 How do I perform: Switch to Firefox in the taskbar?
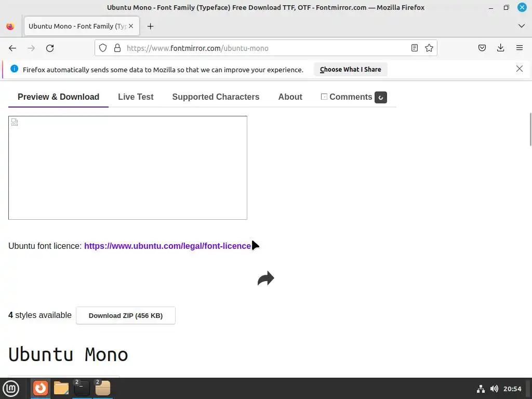pos(41,388)
